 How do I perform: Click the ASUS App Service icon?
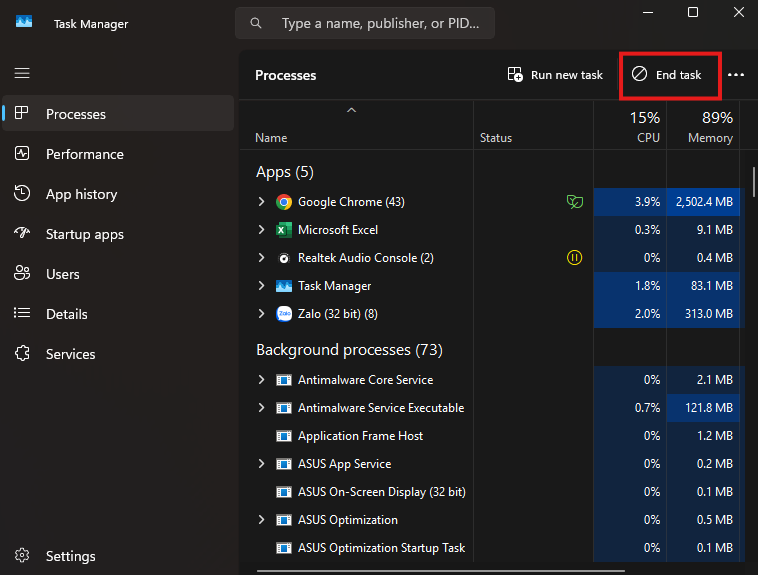(x=284, y=464)
